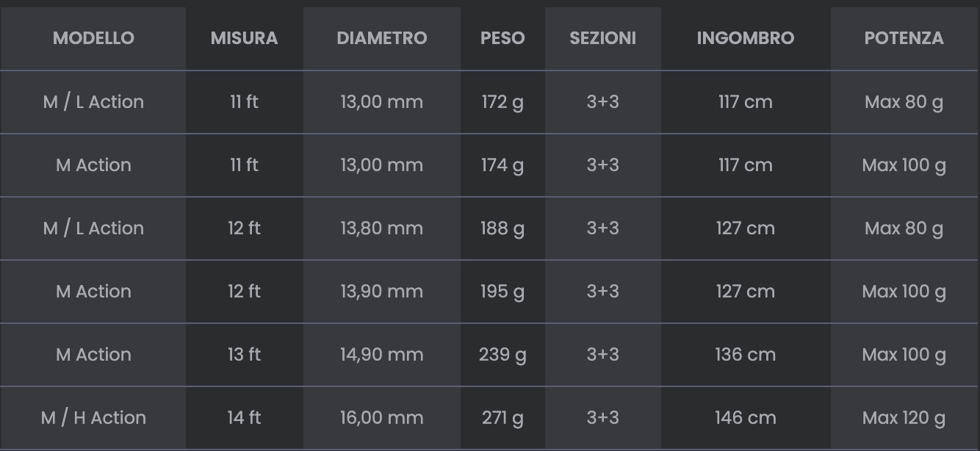Select the MISURA column header
The height and width of the screenshot is (451, 980).
(x=244, y=38)
